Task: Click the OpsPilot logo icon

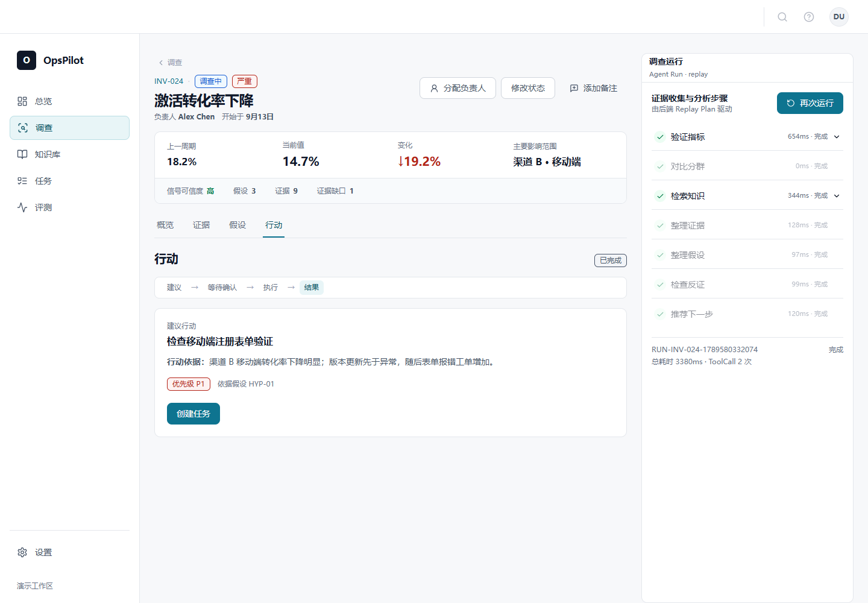Action: click(27, 60)
